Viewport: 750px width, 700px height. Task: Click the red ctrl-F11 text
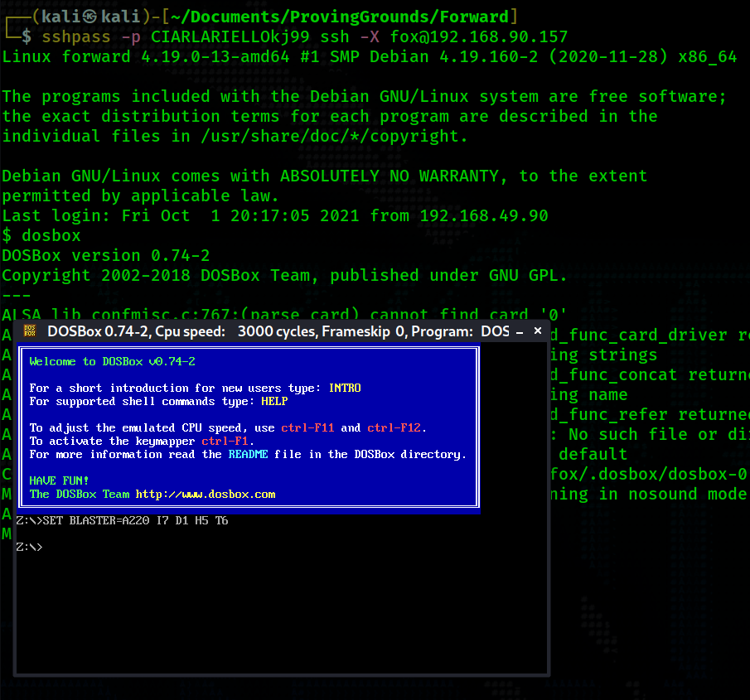click(x=307, y=428)
